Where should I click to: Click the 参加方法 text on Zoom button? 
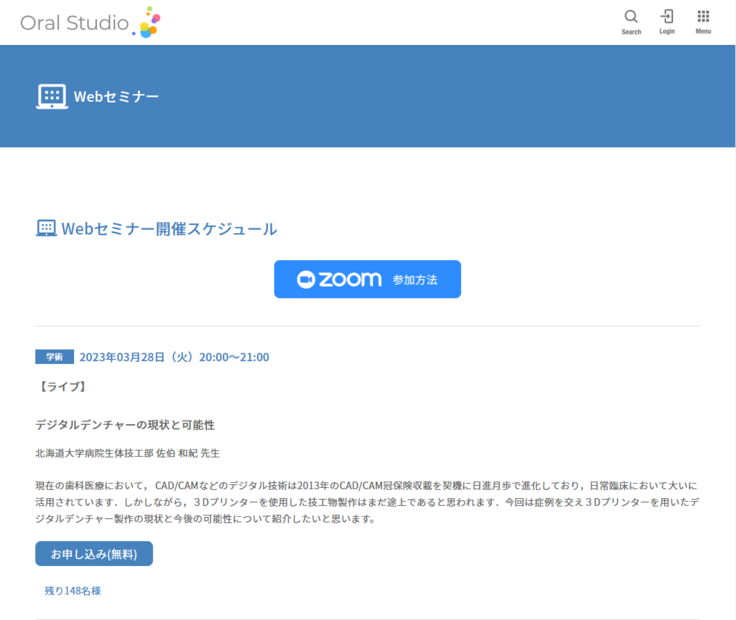click(415, 280)
